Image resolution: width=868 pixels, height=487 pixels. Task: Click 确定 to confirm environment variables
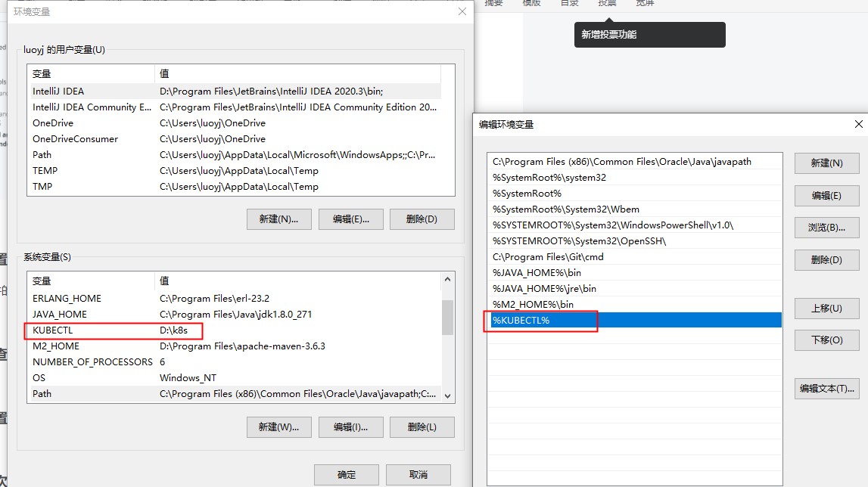(x=346, y=475)
